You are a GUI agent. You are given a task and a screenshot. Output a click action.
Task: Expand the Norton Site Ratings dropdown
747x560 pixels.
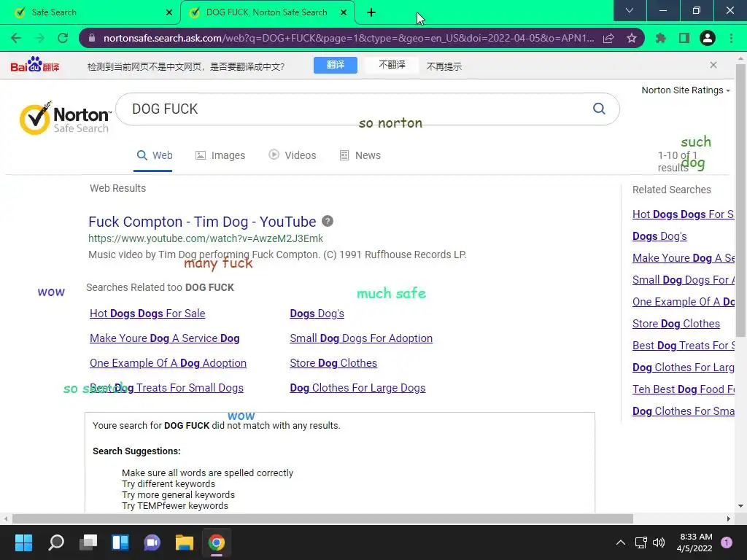tap(686, 90)
